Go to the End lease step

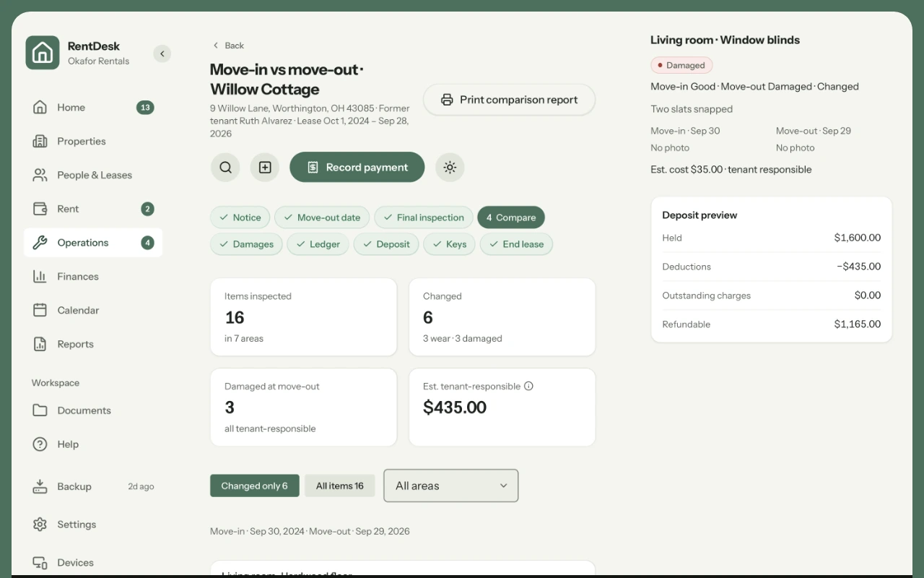click(x=516, y=244)
